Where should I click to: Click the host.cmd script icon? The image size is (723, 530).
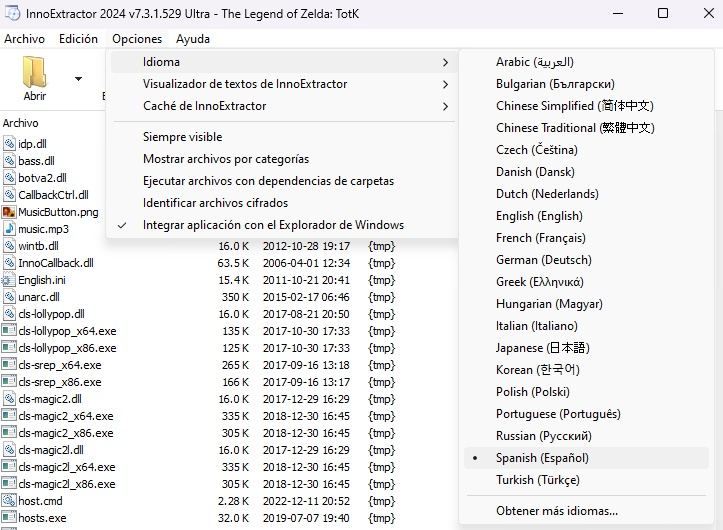(9, 500)
